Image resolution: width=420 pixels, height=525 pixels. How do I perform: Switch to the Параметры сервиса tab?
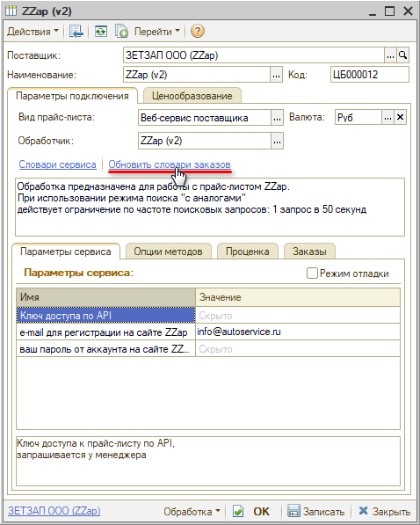[66, 252]
